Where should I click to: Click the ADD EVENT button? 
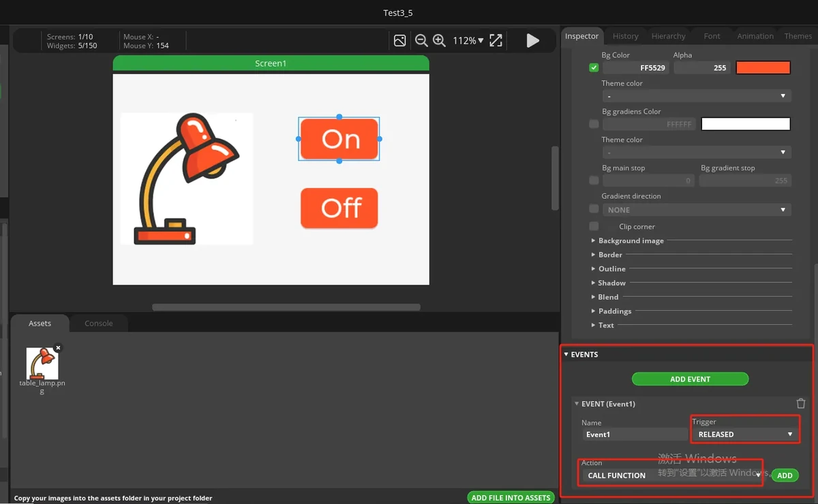pyautogui.click(x=690, y=379)
